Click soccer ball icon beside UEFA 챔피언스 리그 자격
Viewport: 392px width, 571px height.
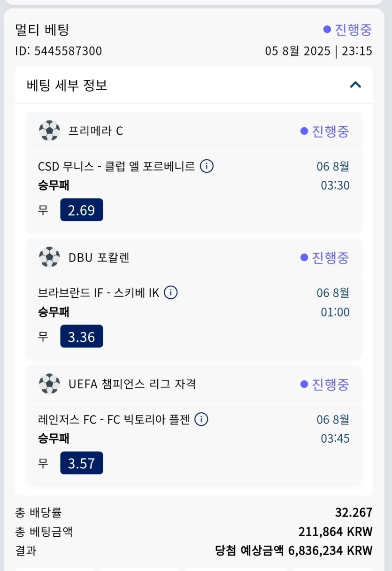click(49, 384)
